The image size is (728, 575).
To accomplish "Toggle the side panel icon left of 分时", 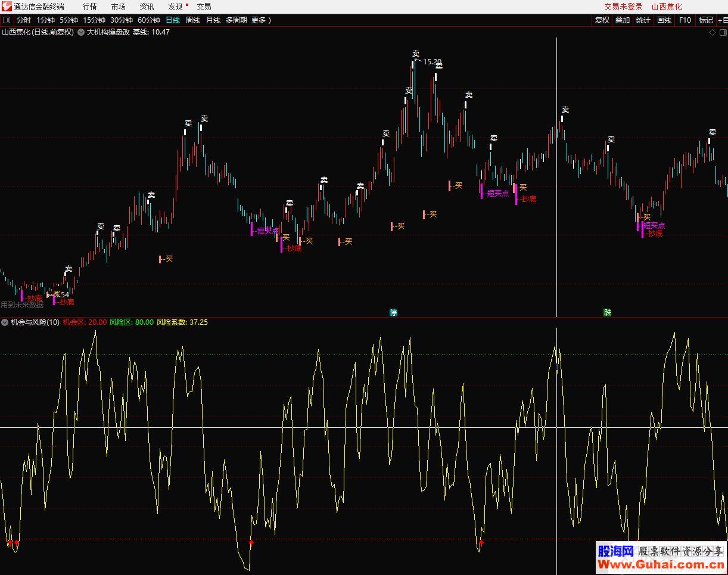I will [x=7, y=20].
